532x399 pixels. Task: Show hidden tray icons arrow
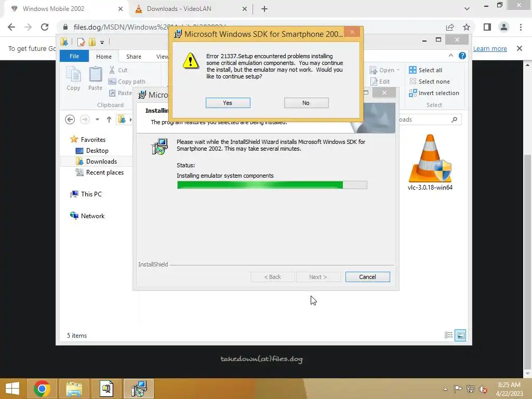[x=445, y=389]
